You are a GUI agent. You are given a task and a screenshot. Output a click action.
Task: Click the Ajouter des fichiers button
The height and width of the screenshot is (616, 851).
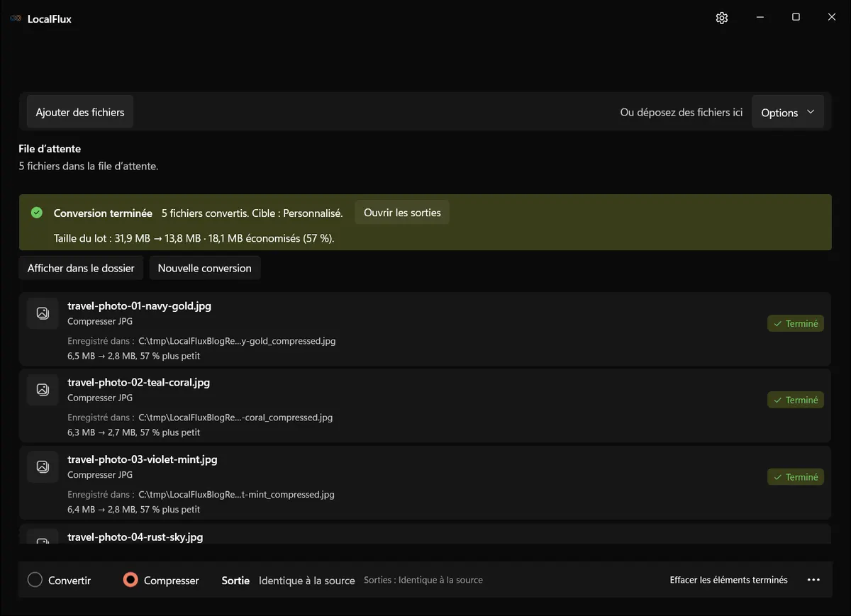click(x=80, y=112)
